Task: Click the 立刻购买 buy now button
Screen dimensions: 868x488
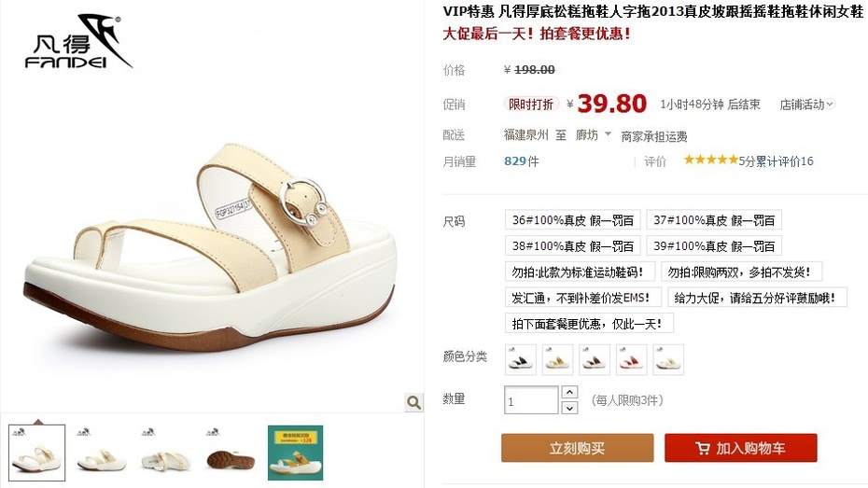Action: pyautogui.click(x=578, y=448)
